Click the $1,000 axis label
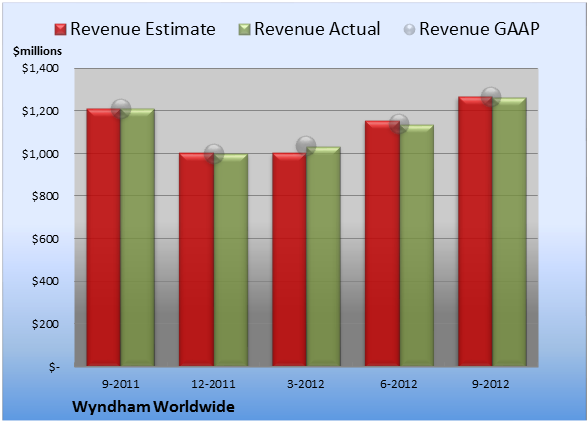Image resolution: width=588 pixels, height=422 pixels. click(x=40, y=154)
